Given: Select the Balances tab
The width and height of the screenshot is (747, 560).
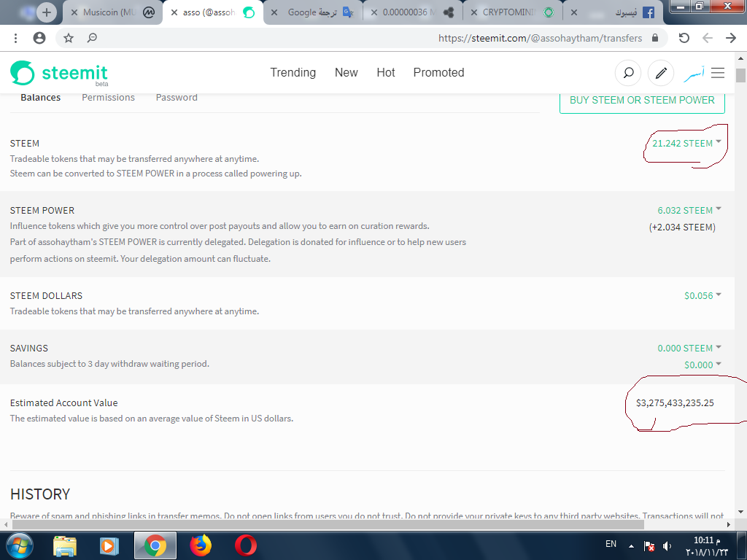Looking at the screenshot, I should pyautogui.click(x=41, y=98).
